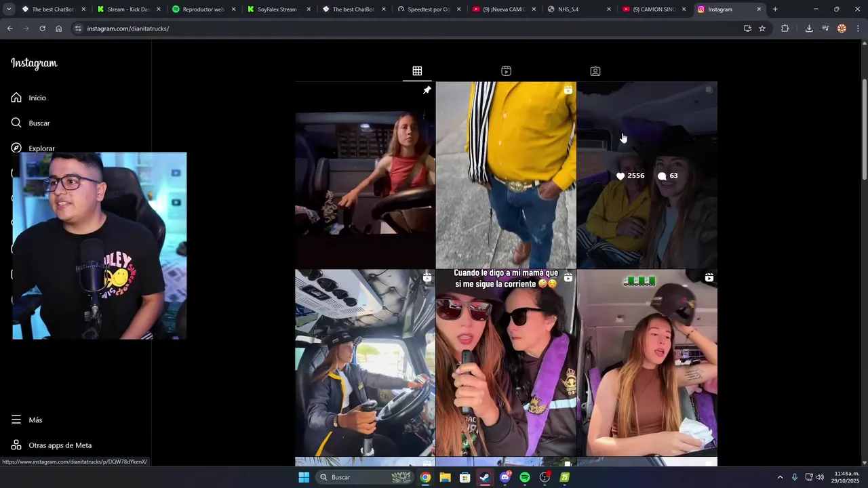The width and height of the screenshot is (868, 488).
Task: Switch to 'Reproductor web' Spotify tab
Action: coord(203,9)
